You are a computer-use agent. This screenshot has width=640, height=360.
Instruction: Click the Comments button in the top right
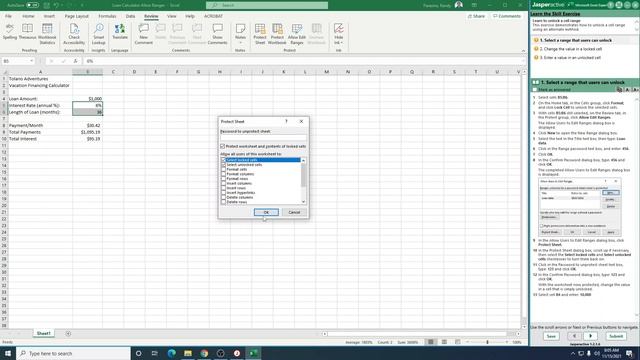coord(507,16)
